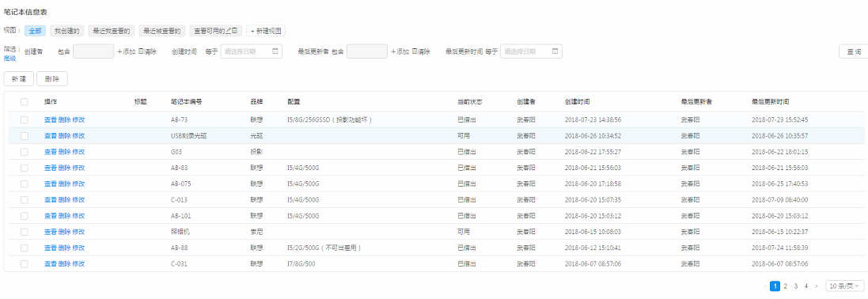Open the 创建时间 date picker field

click(x=252, y=51)
